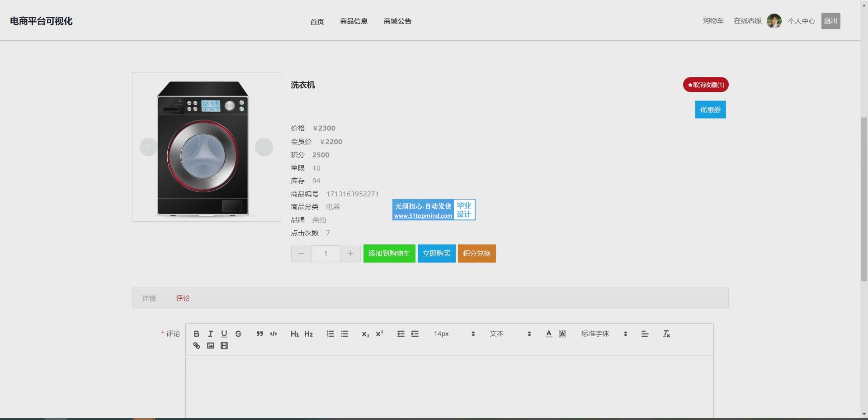Click the quantity input field
This screenshot has height=420, width=868.
(x=325, y=253)
